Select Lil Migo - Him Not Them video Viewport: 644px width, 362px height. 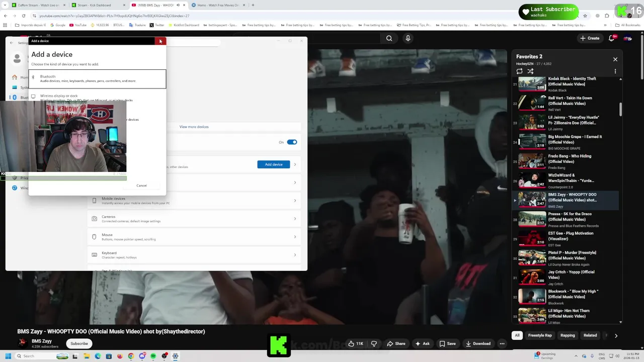click(566, 316)
